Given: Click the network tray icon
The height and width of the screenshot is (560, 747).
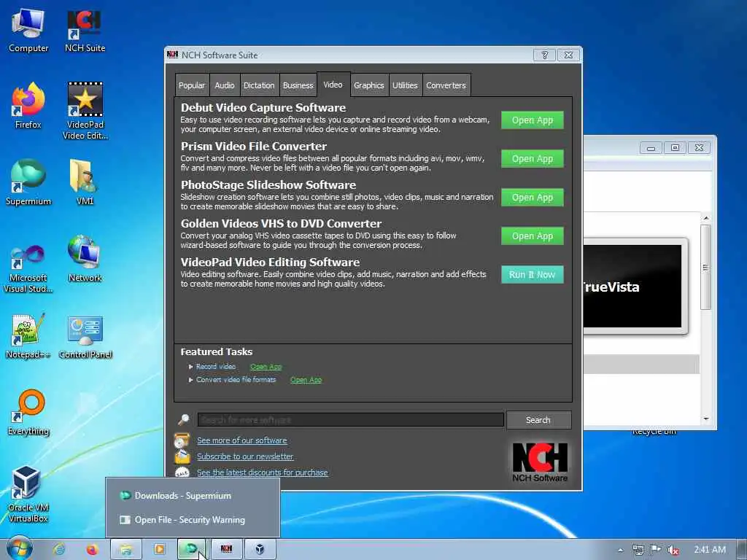Looking at the screenshot, I should pos(638,550).
